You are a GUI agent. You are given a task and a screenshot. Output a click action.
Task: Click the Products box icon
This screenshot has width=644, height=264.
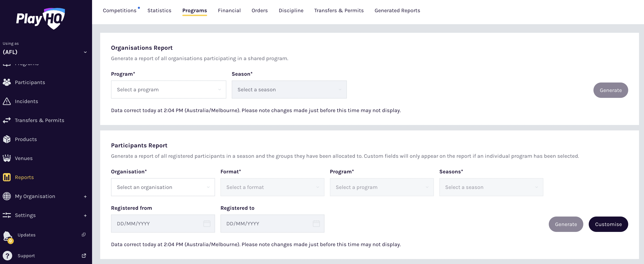coord(7,139)
